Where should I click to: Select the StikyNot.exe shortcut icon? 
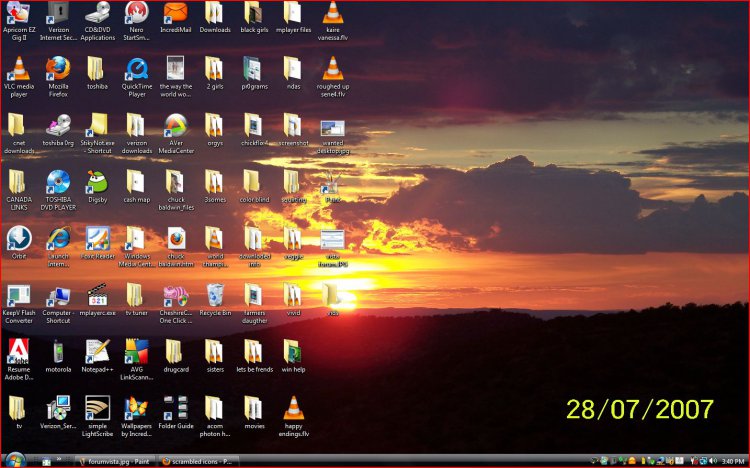[98, 134]
